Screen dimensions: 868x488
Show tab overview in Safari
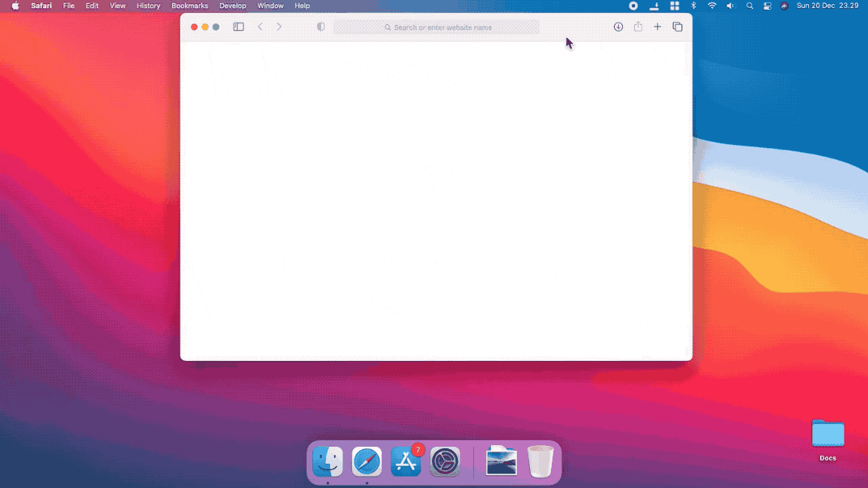678,27
